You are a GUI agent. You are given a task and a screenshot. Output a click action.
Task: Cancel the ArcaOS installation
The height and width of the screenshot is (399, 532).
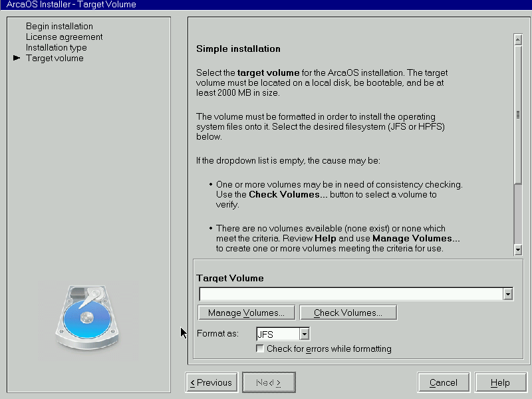pyautogui.click(x=444, y=382)
